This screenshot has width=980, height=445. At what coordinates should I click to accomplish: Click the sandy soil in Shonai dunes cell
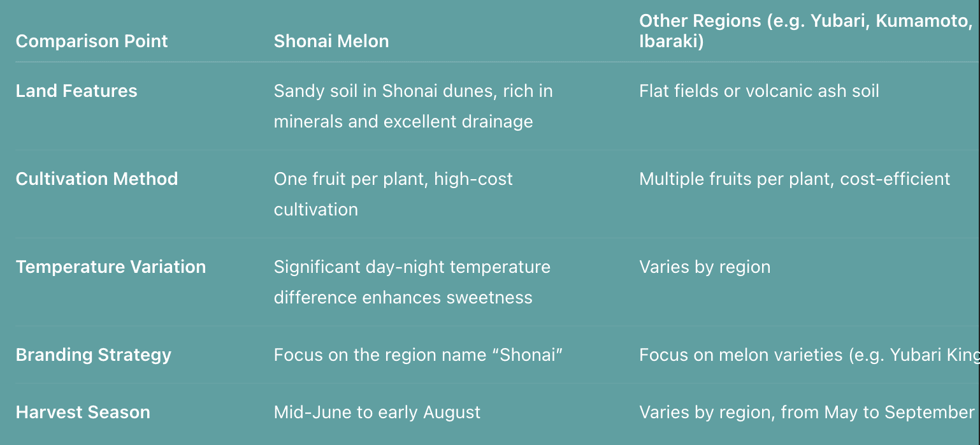(x=414, y=106)
